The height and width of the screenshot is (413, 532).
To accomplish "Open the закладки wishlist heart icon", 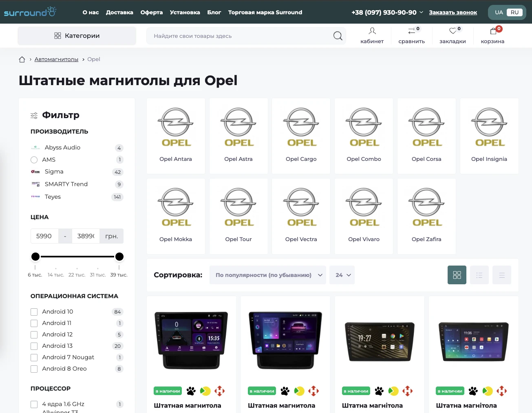I will 453,31.
